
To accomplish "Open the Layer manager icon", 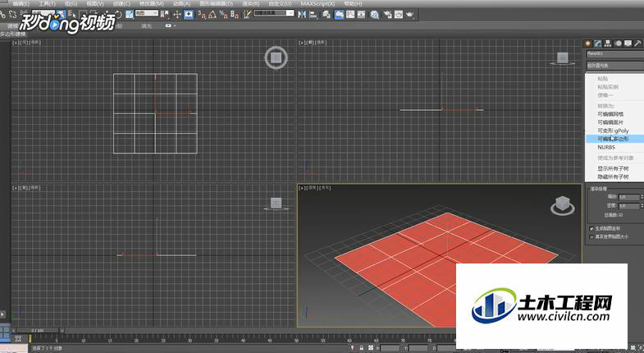I will [x=327, y=15].
